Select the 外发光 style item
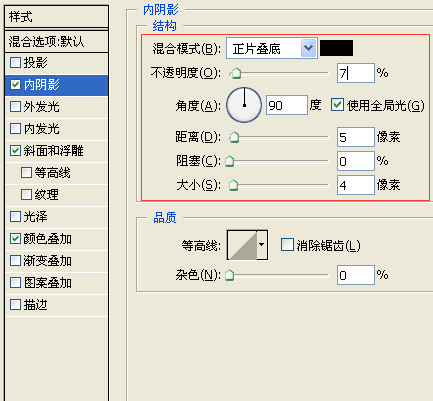Viewport: 433px width, 401px height. pos(57,107)
